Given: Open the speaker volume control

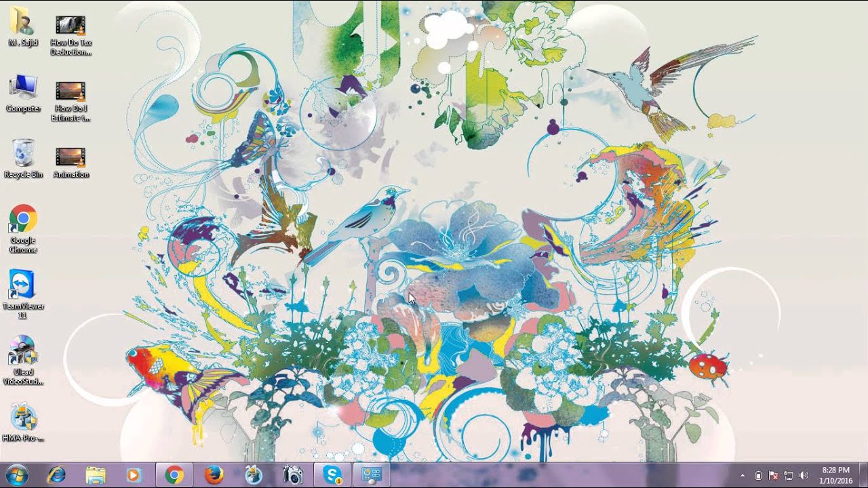Looking at the screenshot, I should 804,476.
